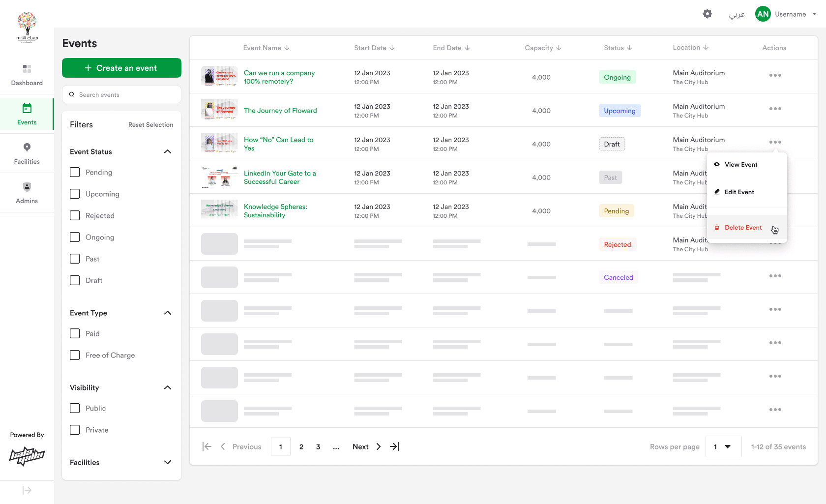
Task: Click the AN user avatar
Action: pos(763,14)
